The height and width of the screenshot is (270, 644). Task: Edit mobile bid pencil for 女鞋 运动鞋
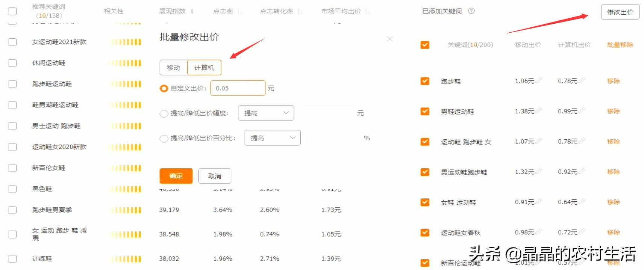click(539, 202)
